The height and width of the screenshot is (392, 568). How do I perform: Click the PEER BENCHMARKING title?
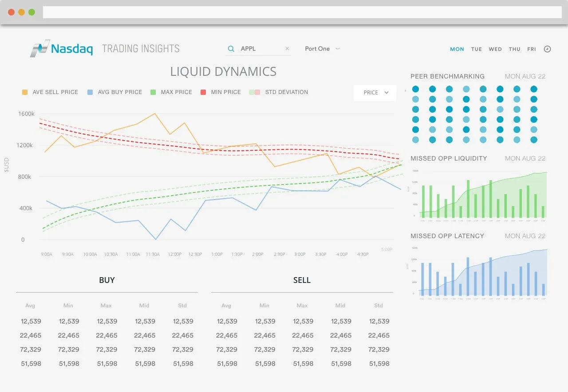coord(447,76)
